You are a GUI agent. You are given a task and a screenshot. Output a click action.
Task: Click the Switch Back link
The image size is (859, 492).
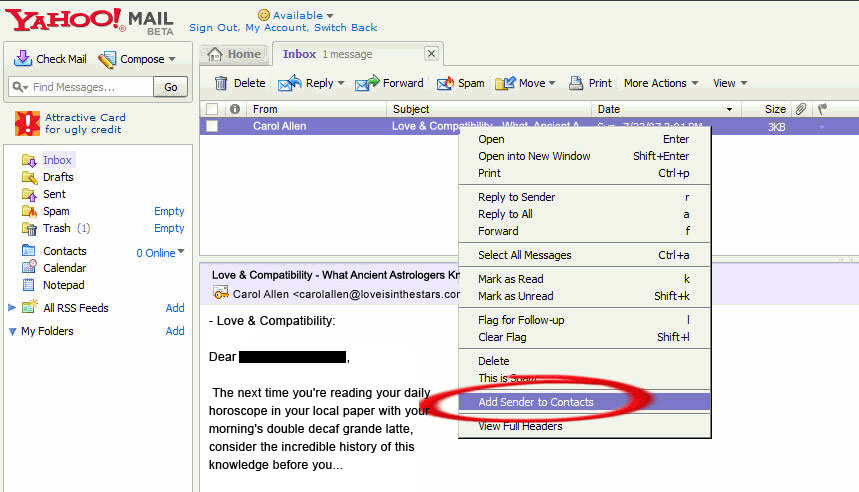pyautogui.click(x=346, y=27)
